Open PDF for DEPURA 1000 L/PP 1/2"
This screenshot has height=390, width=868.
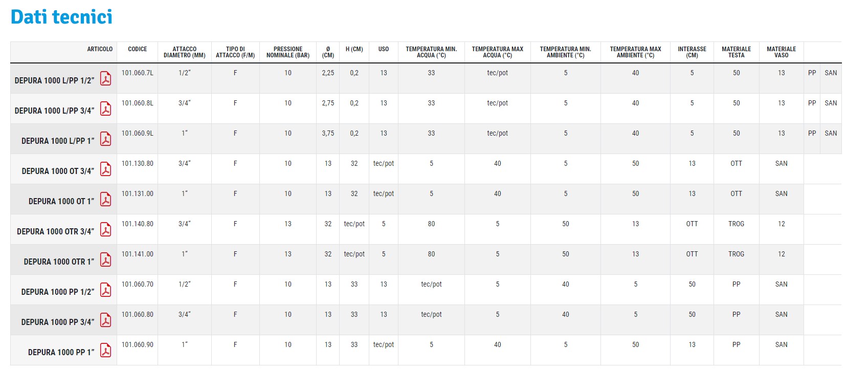click(105, 79)
